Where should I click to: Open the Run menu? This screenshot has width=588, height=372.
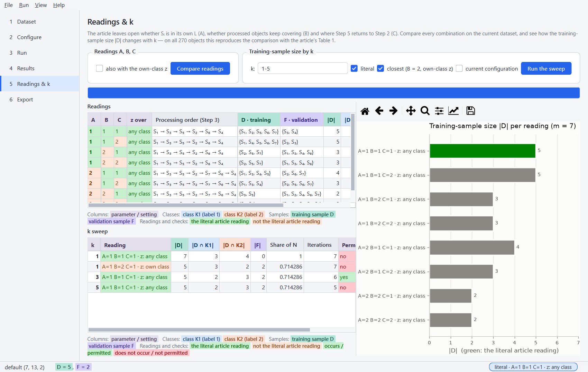click(24, 5)
